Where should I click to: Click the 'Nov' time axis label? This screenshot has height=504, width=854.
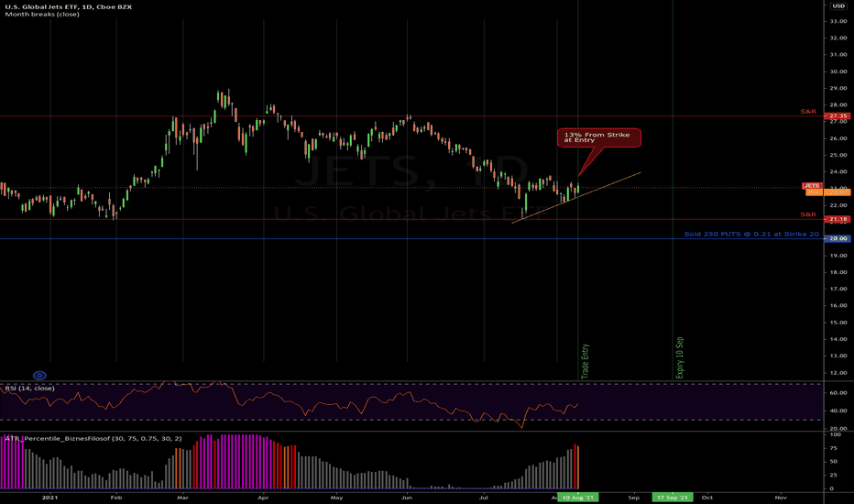pos(781,498)
